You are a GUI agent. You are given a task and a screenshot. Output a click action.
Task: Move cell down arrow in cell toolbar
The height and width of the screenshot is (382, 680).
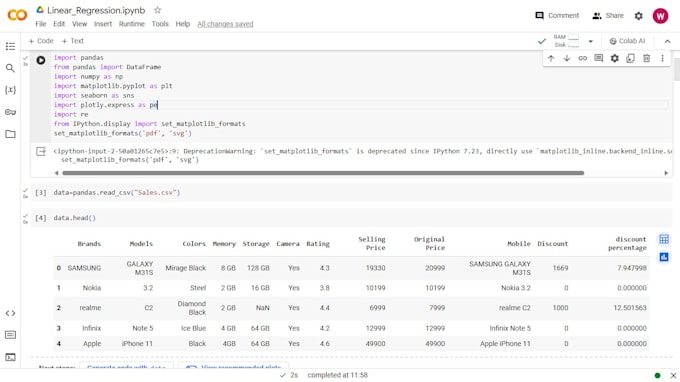pyautogui.click(x=567, y=58)
